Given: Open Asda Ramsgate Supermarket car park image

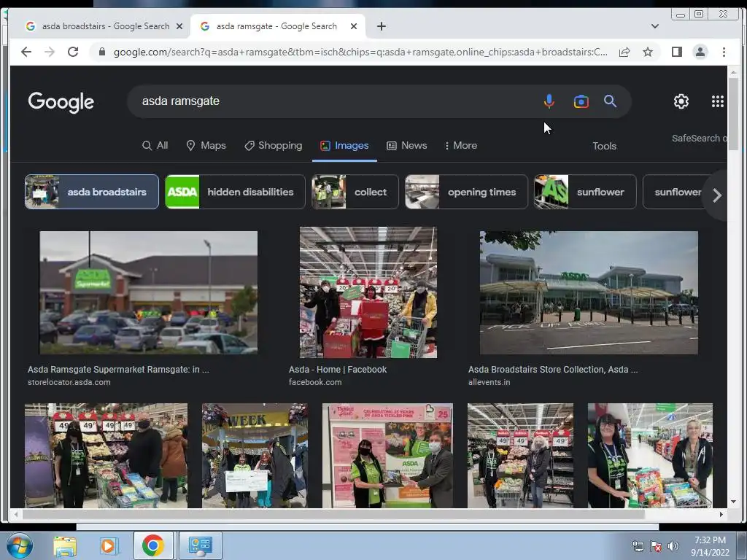Looking at the screenshot, I should point(148,293).
